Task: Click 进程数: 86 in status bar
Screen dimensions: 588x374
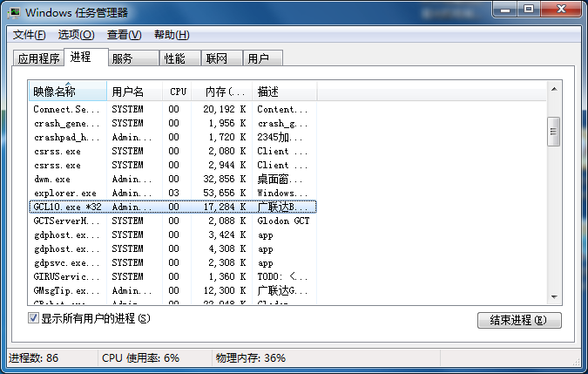Action: tap(34, 357)
